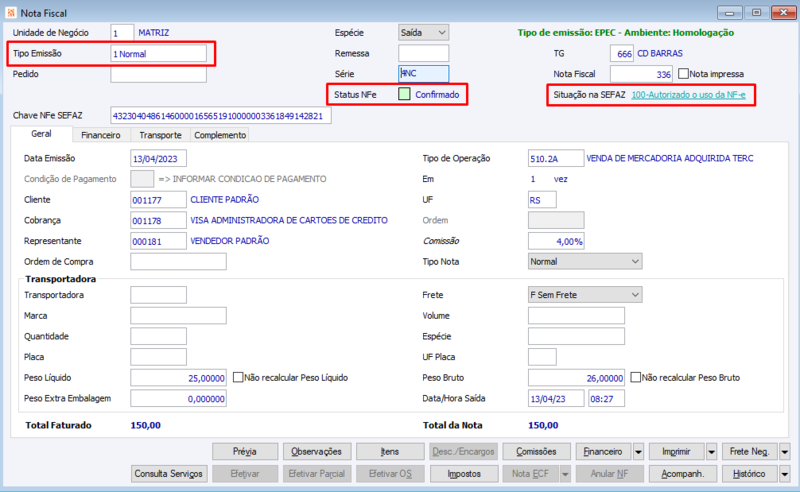Focus the Data Emissão field
The image size is (800, 492).
tap(158, 158)
